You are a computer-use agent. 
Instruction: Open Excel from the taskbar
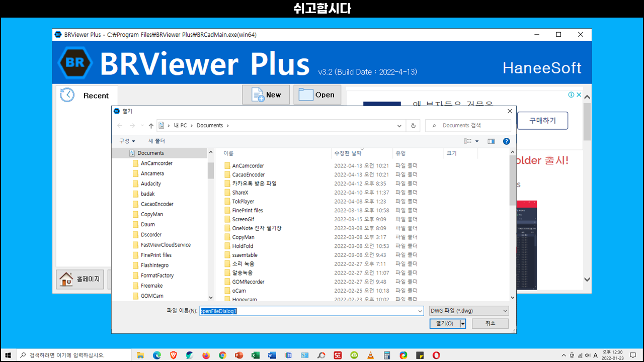[x=255, y=355]
